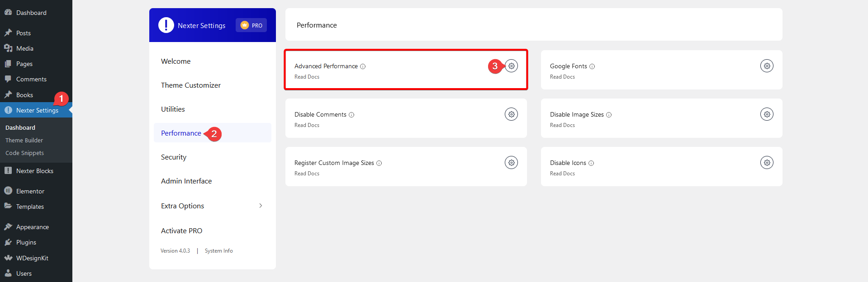Click info icon beside Advanced Performance
Viewport: 868px width, 282px height.
pyautogui.click(x=363, y=66)
